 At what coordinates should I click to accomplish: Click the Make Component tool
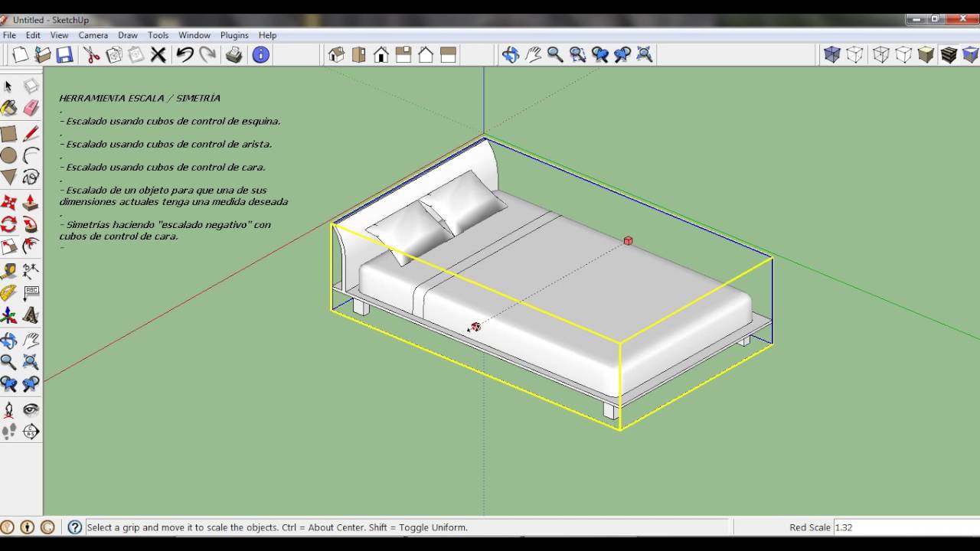tap(31, 86)
